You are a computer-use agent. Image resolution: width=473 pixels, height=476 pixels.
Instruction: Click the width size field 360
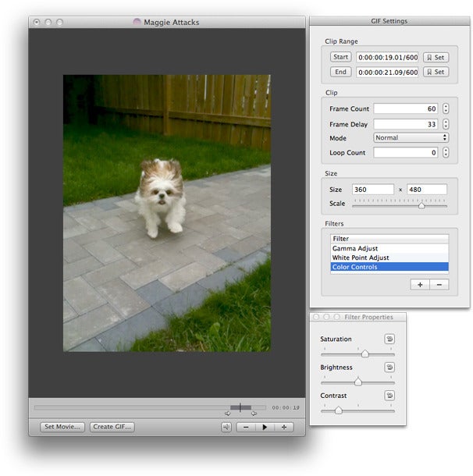point(373,190)
